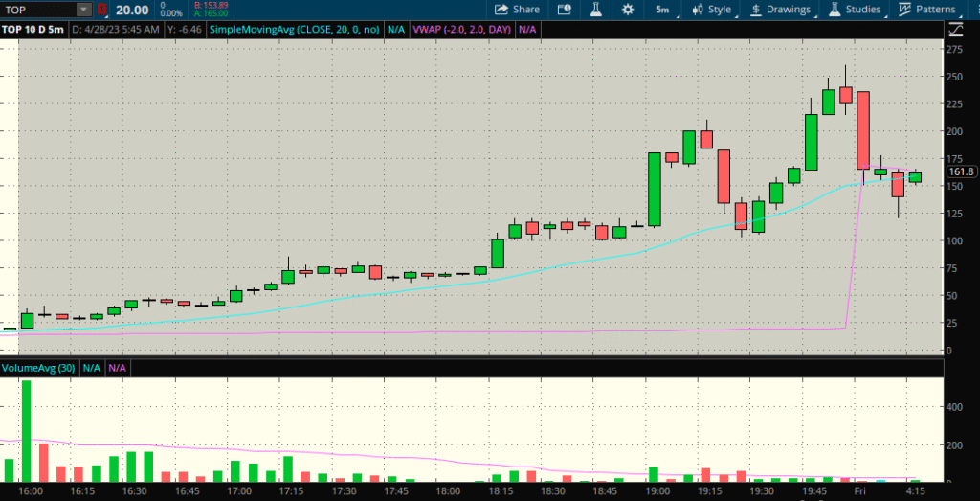The width and height of the screenshot is (980, 501).
Task: Click the 161.8 price bubble on axis
Action: point(960,172)
